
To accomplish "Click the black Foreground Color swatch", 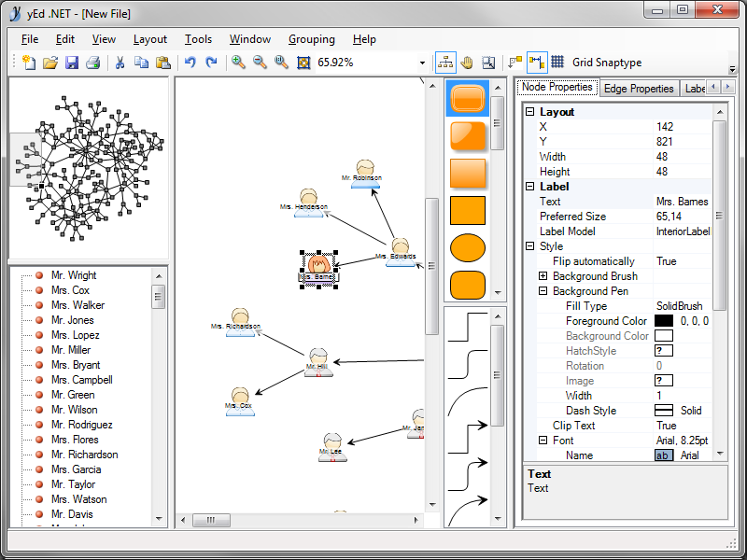I will (x=664, y=321).
